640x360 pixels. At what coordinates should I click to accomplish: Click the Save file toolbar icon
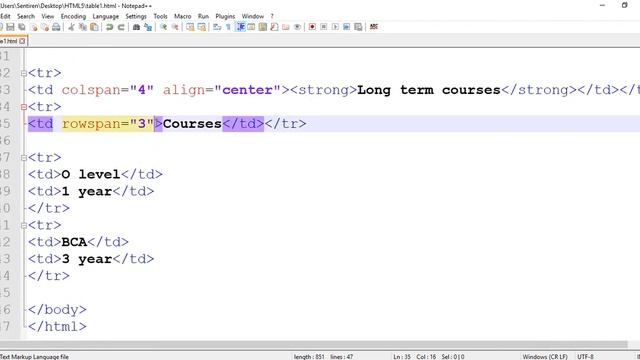pyautogui.click(x=10, y=27)
